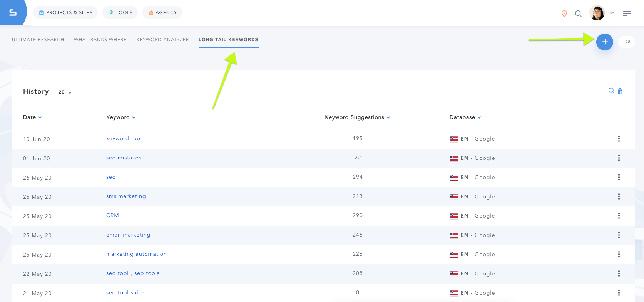Image resolution: width=644 pixels, height=302 pixels.
Task: Open options menu for seo tool suite row
Action: [619, 293]
